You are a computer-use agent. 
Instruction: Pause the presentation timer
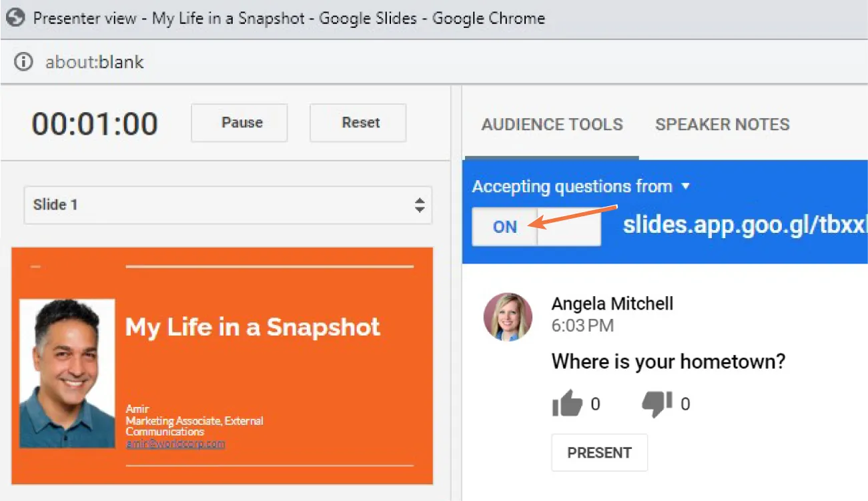[x=239, y=123]
